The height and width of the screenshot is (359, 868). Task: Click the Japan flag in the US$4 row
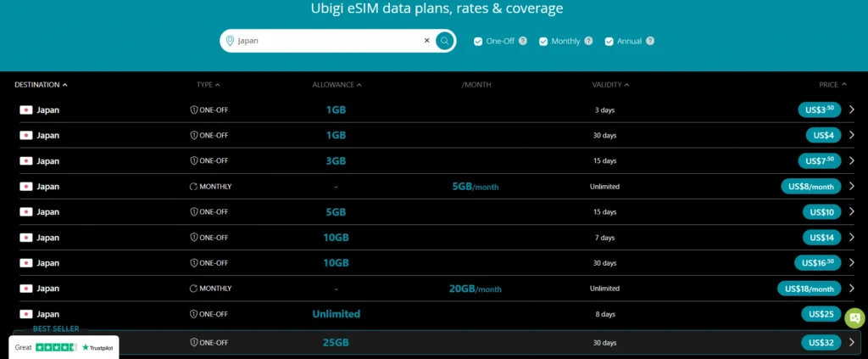(26, 135)
